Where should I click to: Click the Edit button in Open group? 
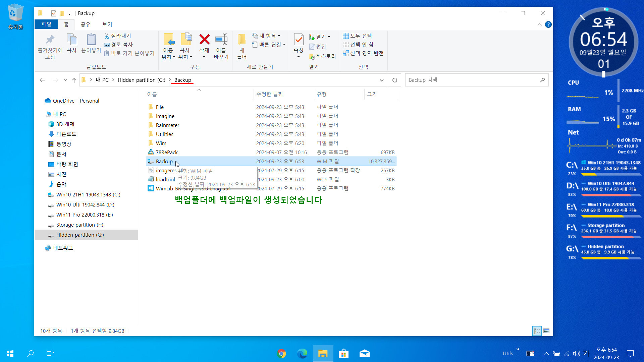pyautogui.click(x=317, y=47)
